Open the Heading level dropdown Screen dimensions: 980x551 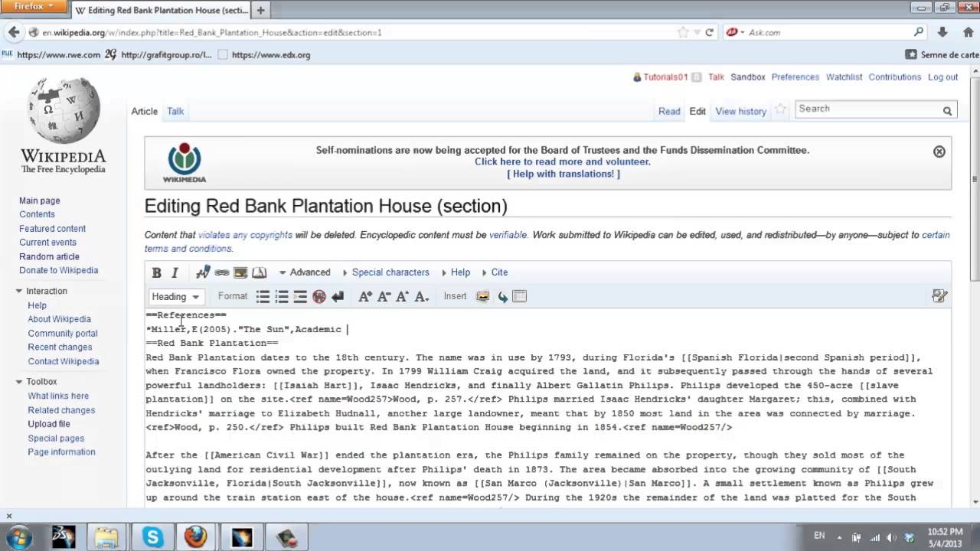click(175, 297)
